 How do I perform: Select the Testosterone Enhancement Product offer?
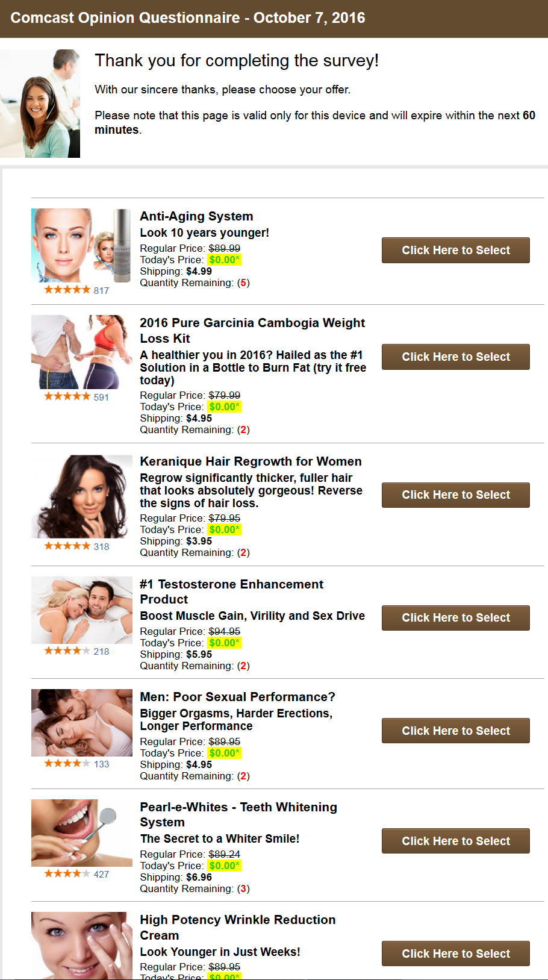tap(456, 617)
